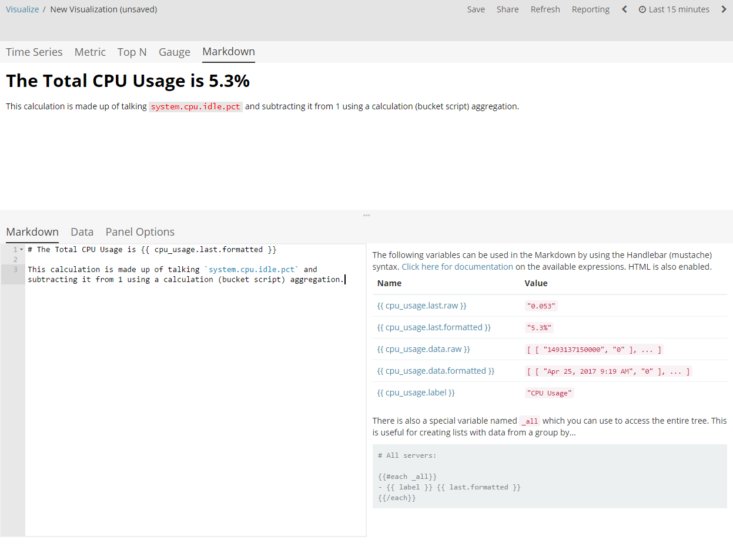Switch to the Metric tab
733x560 pixels.
point(90,52)
